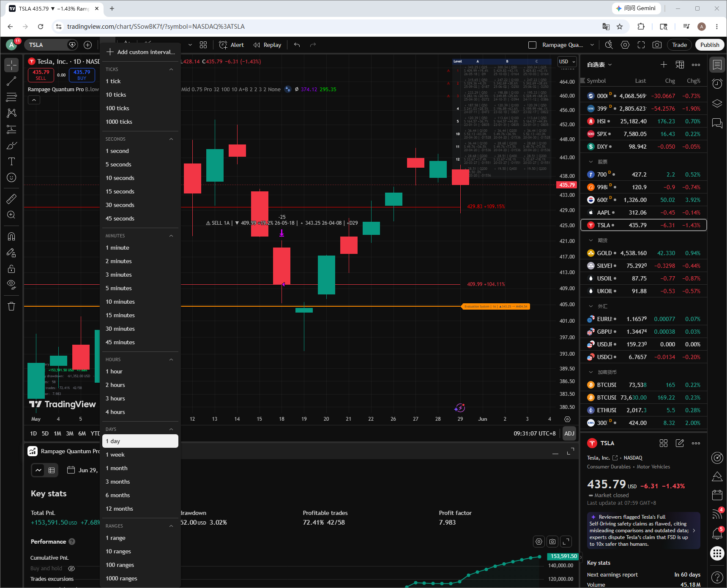Choose the 1 hour interval
Viewport: 727px width, 588px height.
click(140, 371)
